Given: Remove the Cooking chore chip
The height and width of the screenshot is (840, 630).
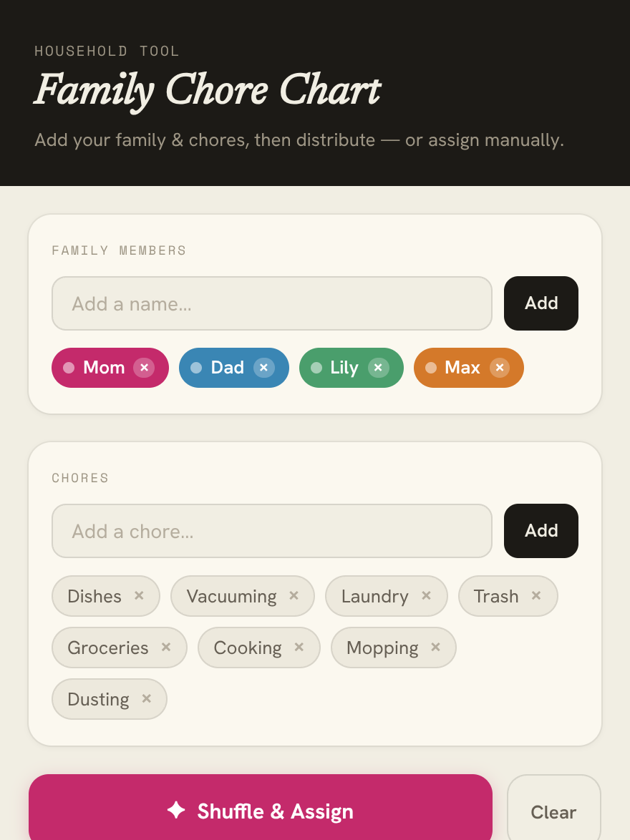Looking at the screenshot, I should [299, 647].
